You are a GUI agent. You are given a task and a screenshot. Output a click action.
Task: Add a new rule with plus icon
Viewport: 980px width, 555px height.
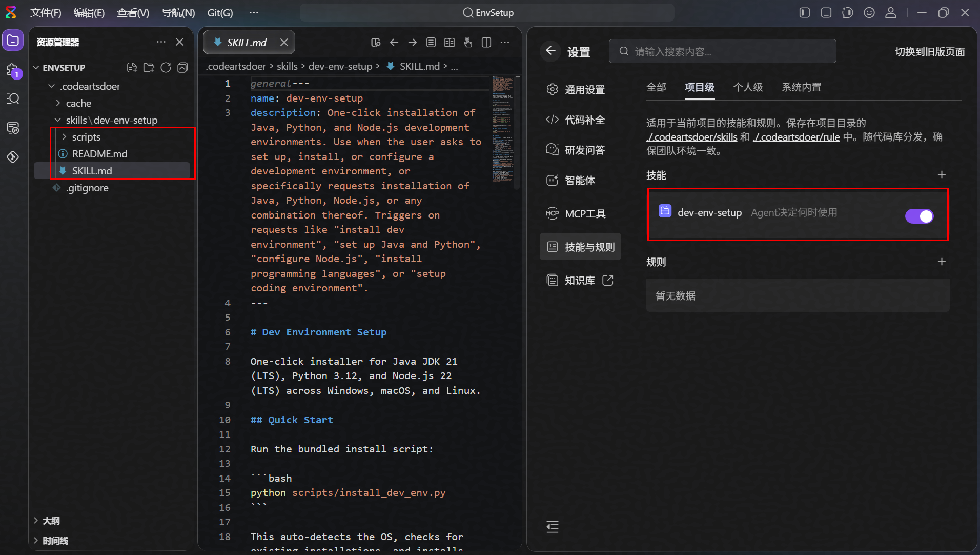[x=942, y=262]
